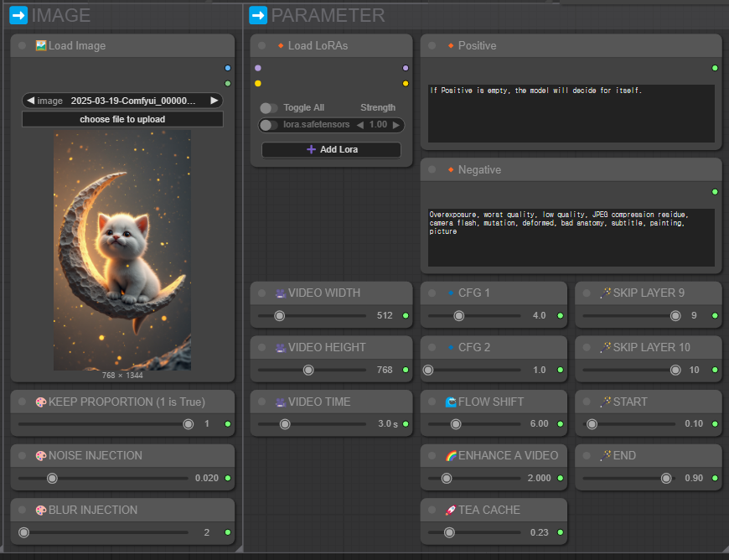This screenshot has height=560, width=729.
Task: Select next image with right arrow
Action: 214,101
